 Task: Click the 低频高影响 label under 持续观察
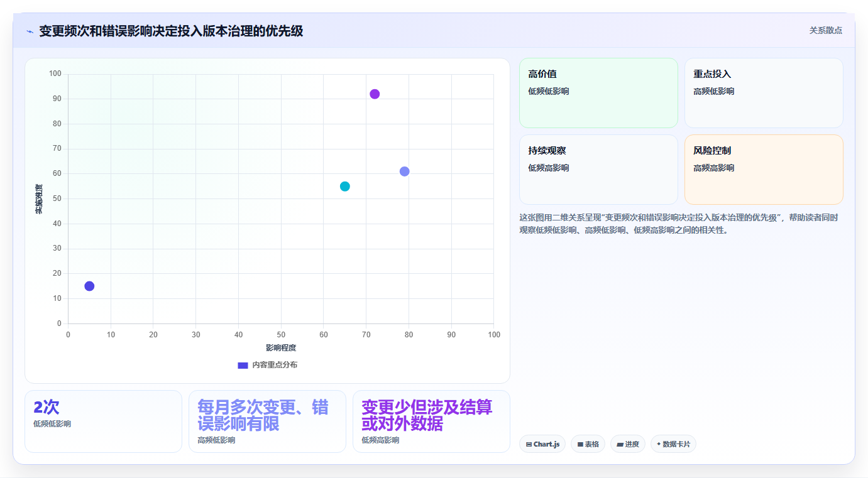pos(548,168)
